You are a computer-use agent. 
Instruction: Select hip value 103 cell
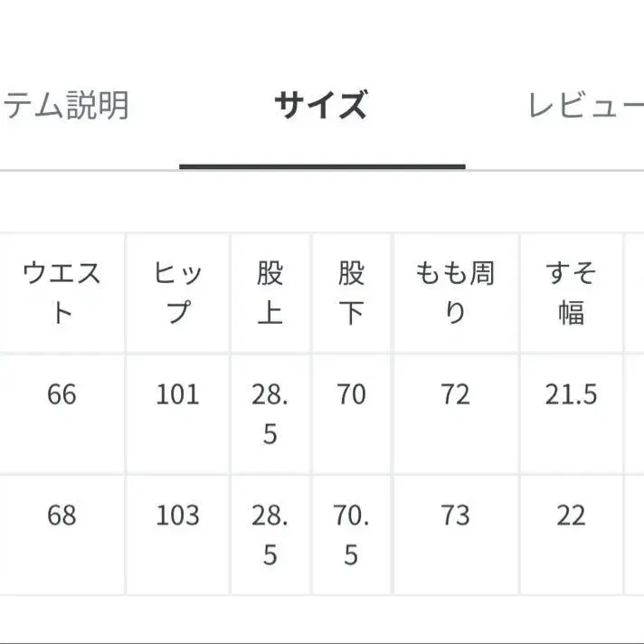pos(178,516)
